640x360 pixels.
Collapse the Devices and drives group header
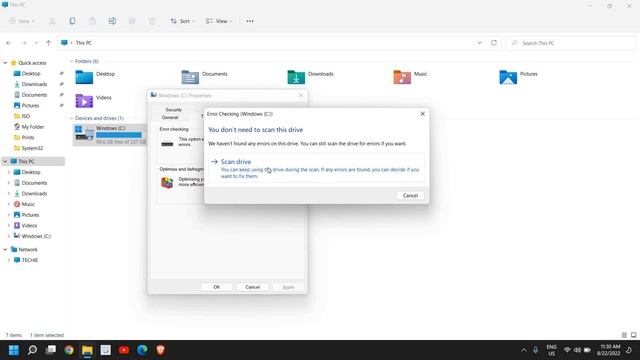coord(71,118)
